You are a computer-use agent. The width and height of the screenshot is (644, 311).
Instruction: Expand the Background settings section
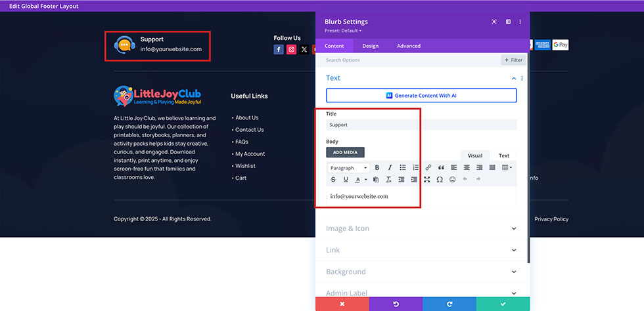[x=421, y=272]
